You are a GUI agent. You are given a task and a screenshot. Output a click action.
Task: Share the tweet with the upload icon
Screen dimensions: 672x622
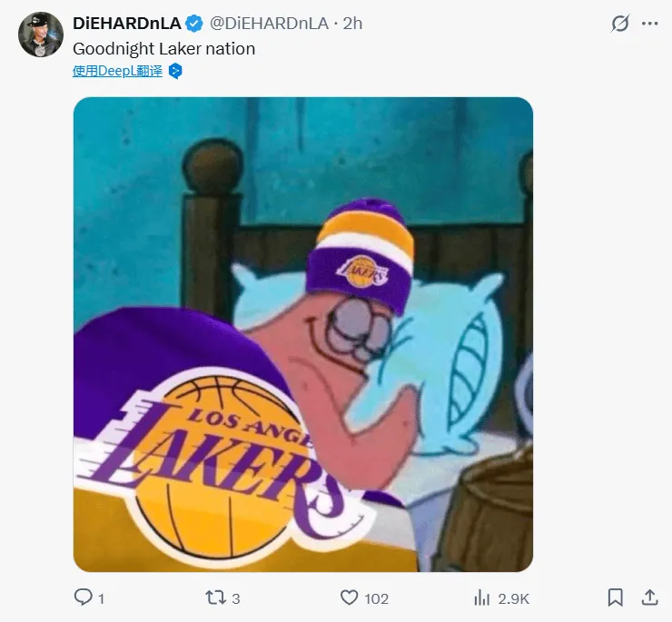(650, 597)
